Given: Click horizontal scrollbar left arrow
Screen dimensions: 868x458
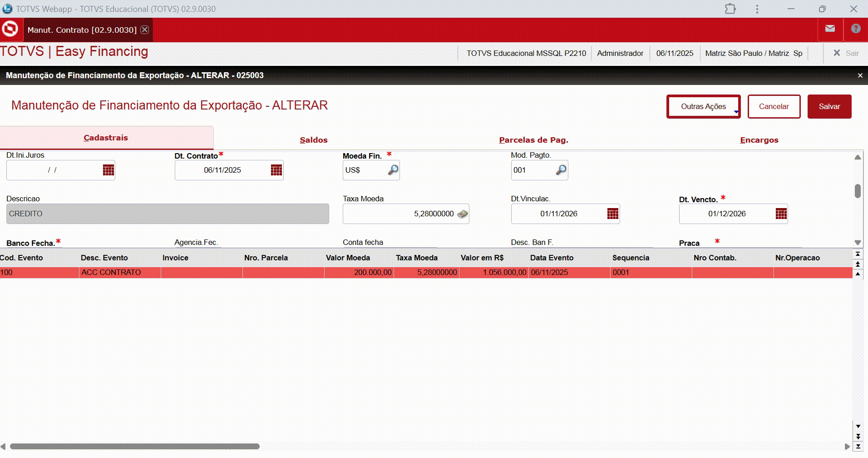Looking at the screenshot, I should pos(4,447).
